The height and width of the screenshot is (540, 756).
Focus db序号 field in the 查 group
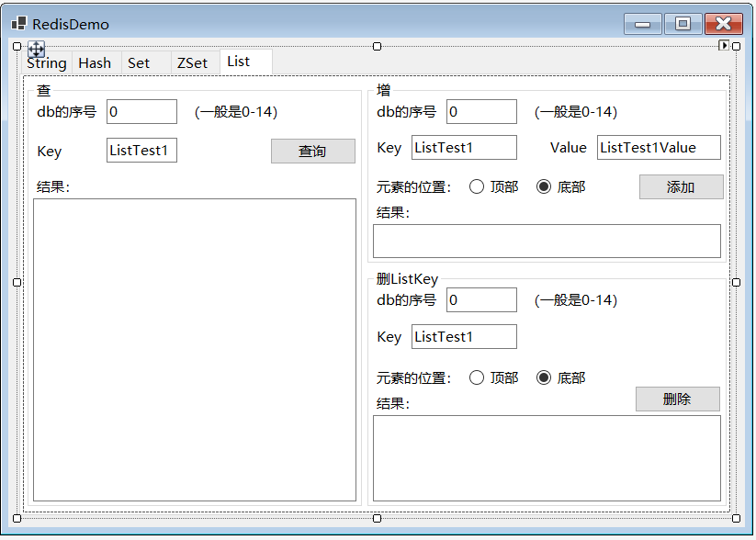[x=141, y=112]
